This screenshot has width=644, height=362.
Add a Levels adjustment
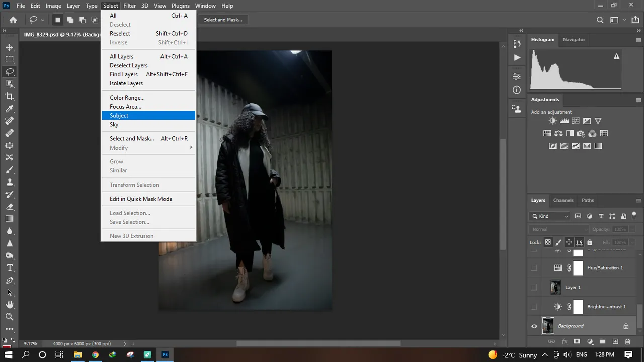pyautogui.click(x=564, y=121)
